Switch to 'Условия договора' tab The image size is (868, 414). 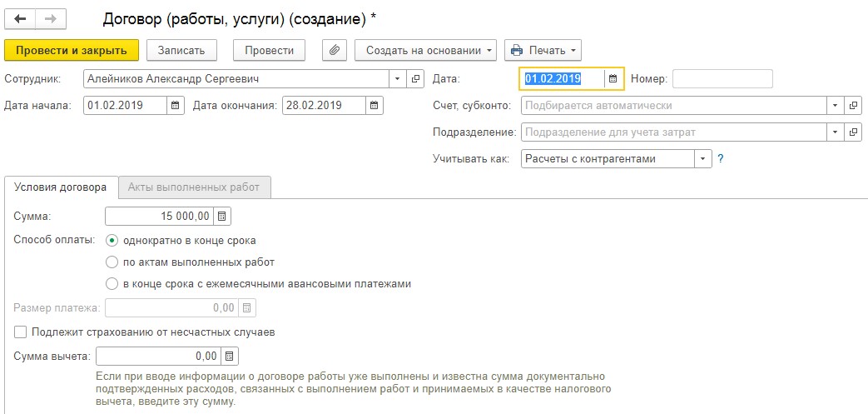coord(61,187)
